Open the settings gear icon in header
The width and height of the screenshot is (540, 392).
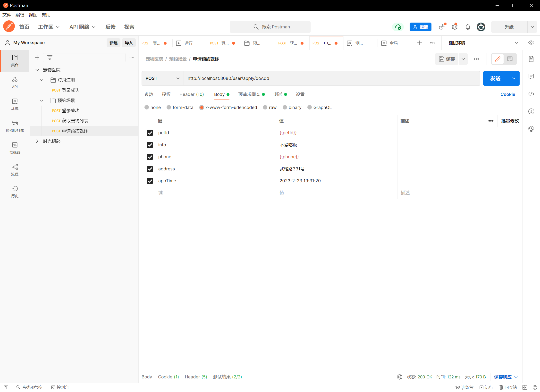pos(455,27)
